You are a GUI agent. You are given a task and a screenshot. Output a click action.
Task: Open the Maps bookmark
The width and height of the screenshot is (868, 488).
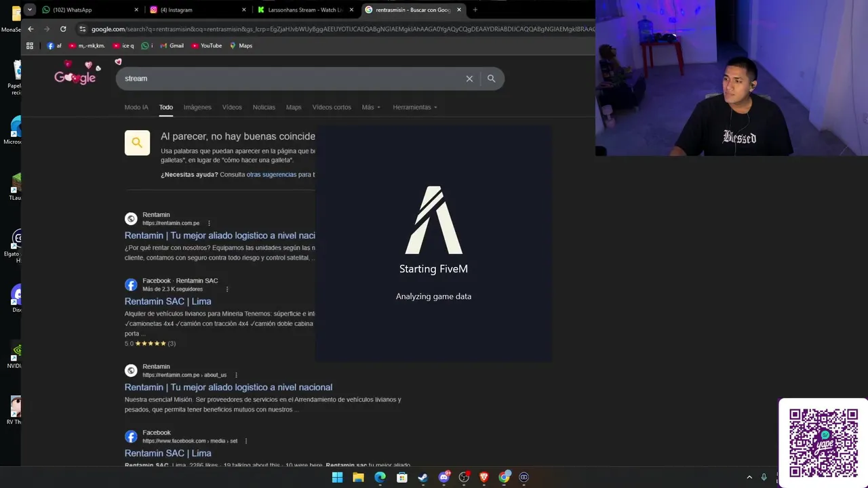241,45
